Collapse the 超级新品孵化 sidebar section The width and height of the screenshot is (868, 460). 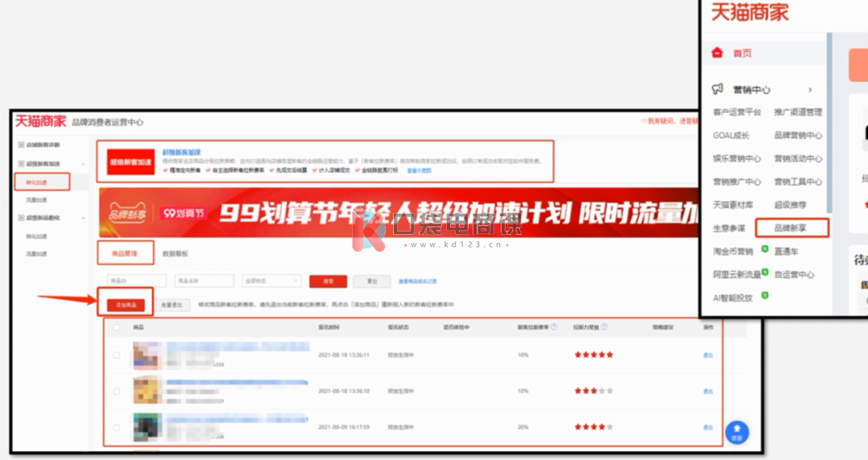coord(83,219)
